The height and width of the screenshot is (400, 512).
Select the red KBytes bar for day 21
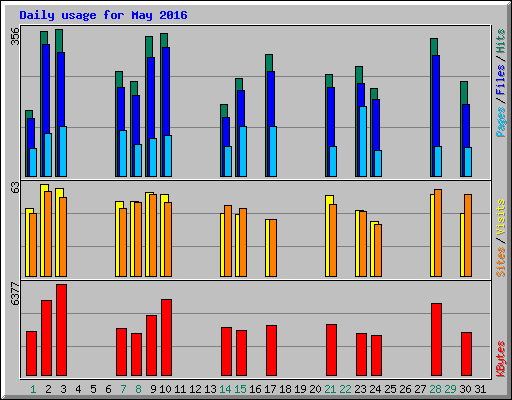coord(331,350)
